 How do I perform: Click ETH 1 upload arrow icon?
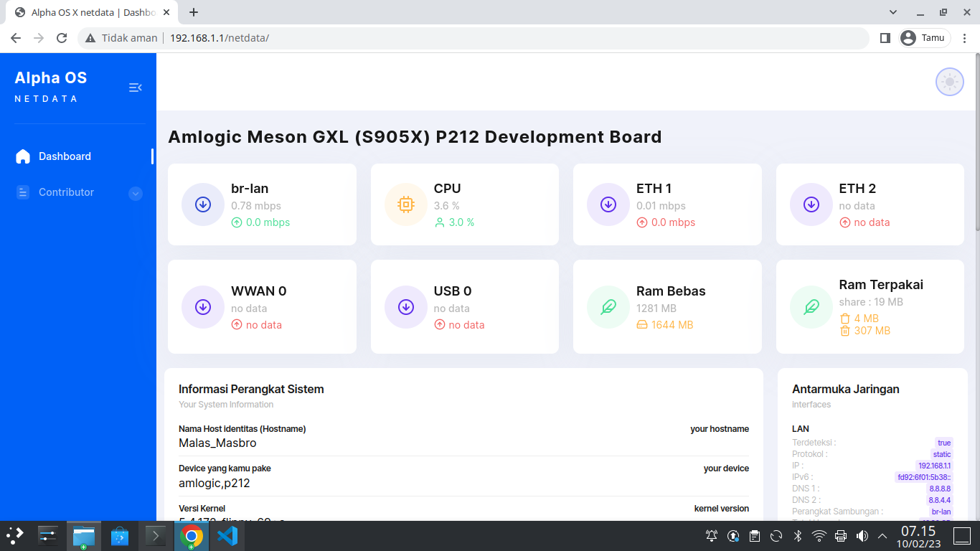click(x=642, y=222)
